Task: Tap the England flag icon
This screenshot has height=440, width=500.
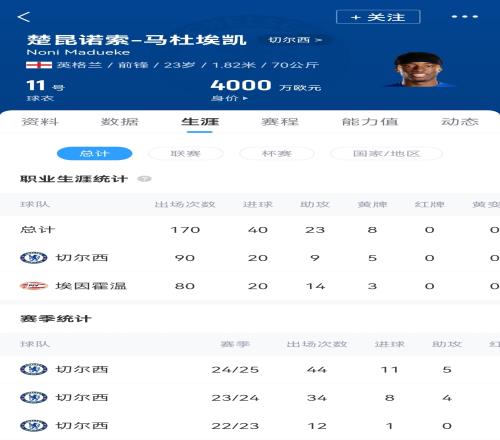Action: (39, 65)
